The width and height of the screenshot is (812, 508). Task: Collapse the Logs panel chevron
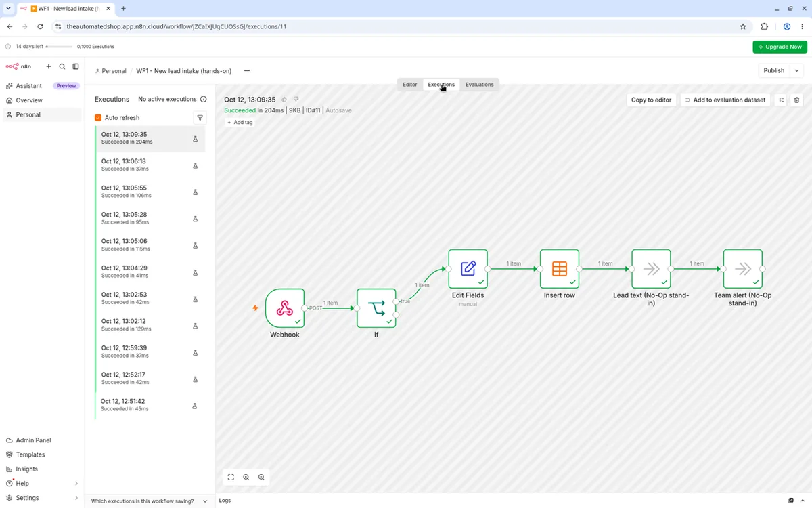803,501
